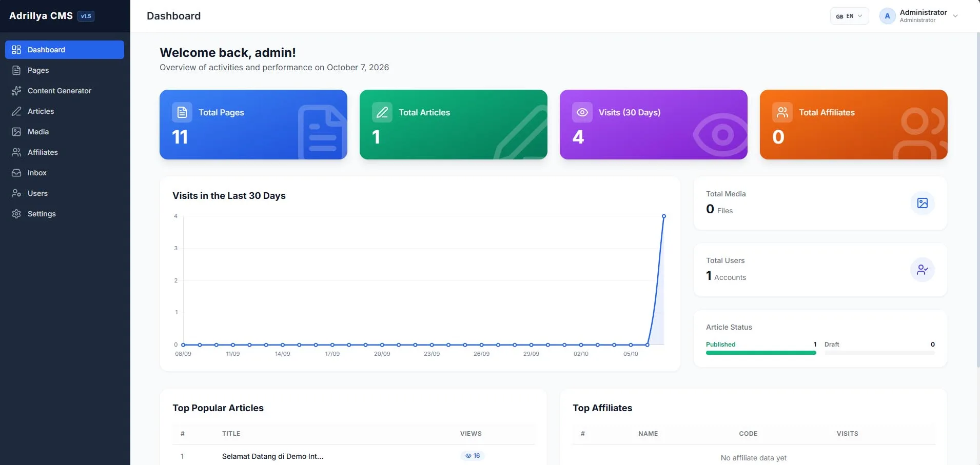
Task: Click the eye views badge showing 16
Action: coord(473,456)
